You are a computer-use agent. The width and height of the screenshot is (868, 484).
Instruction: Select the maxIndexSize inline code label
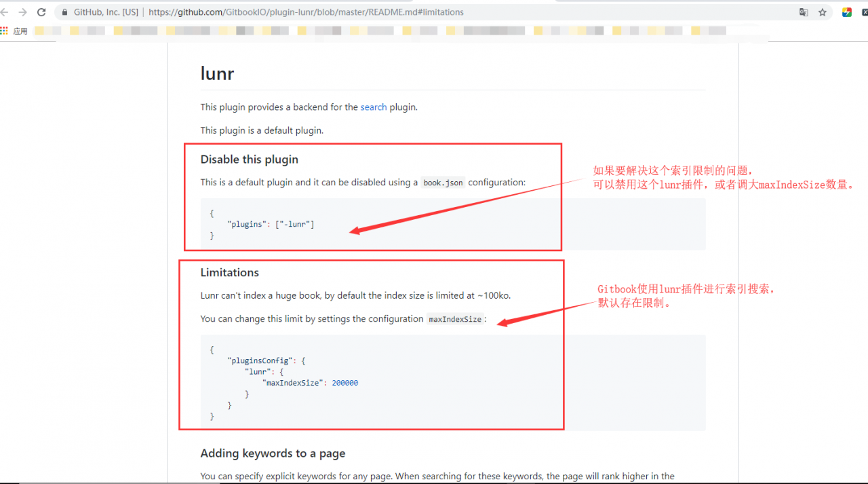(x=455, y=318)
